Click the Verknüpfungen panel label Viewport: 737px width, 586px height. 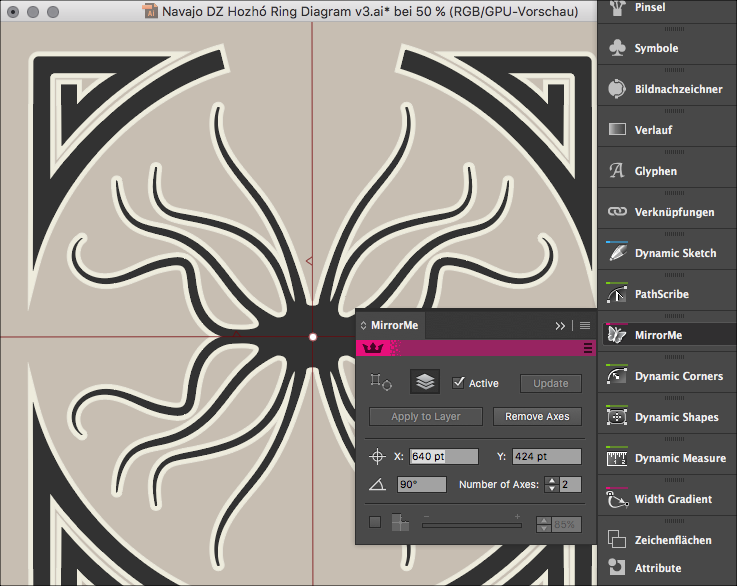[x=674, y=212]
